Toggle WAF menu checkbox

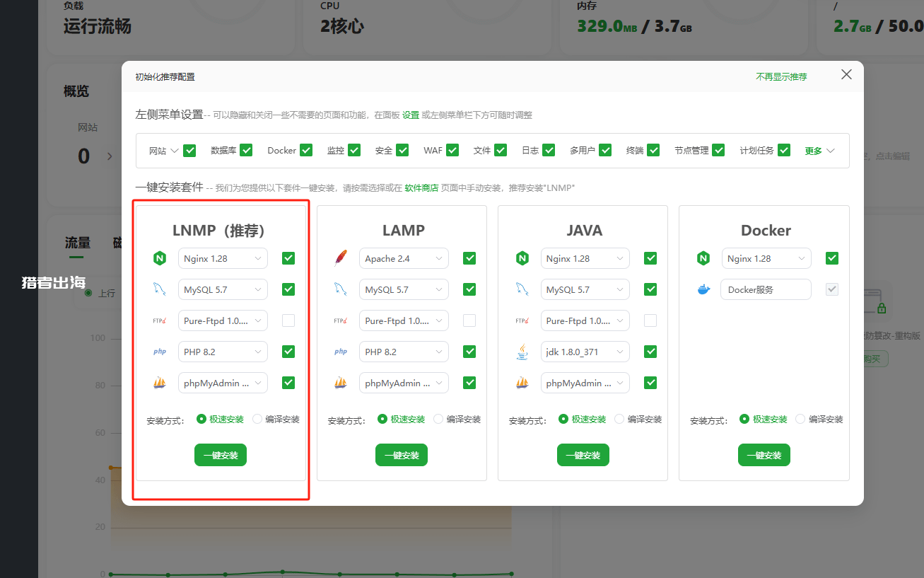452,150
